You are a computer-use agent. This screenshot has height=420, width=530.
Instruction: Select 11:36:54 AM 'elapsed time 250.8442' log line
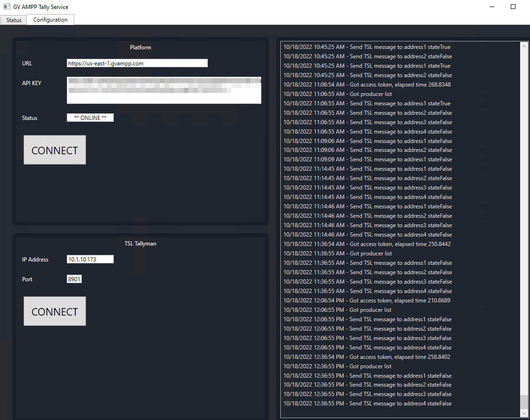click(x=367, y=244)
